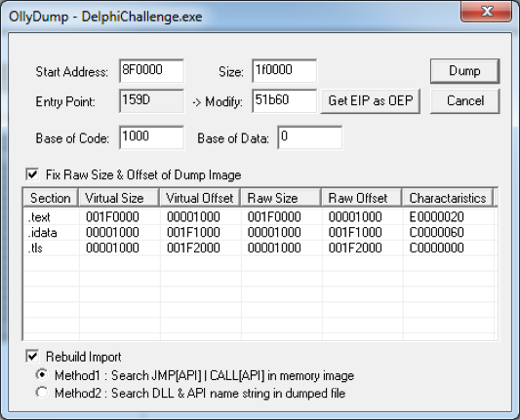Click Virtual Size 001F0000 of .text
The height and width of the screenshot is (420, 520).
[x=112, y=217]
